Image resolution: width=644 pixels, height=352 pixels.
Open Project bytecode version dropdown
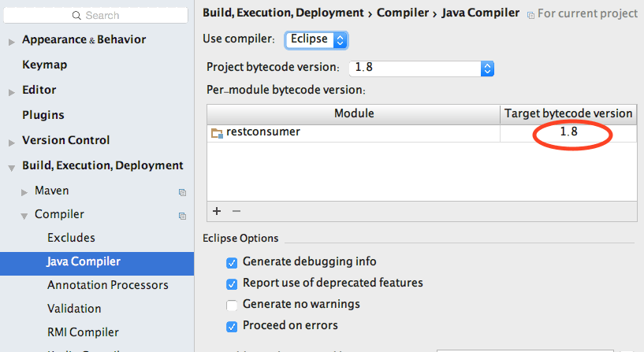pos(422,69)
